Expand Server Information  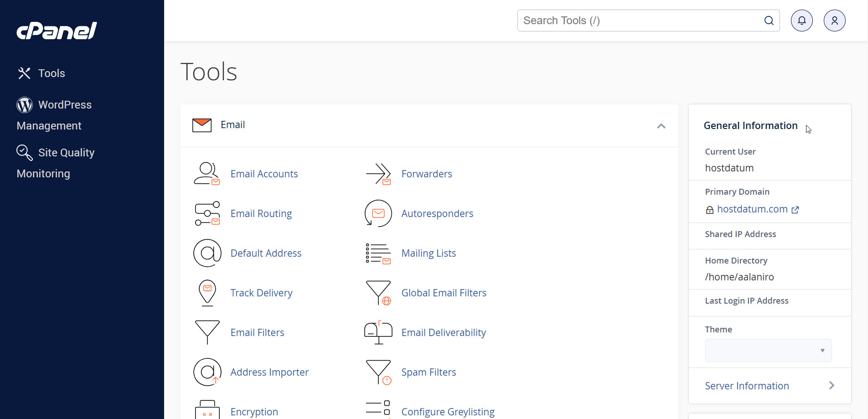pos(770,386)
